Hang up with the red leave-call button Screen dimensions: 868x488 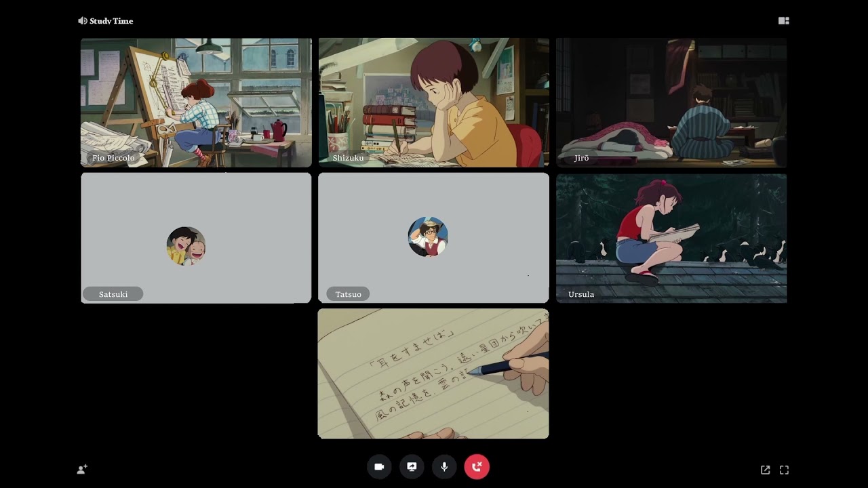(x=477, y=467)
